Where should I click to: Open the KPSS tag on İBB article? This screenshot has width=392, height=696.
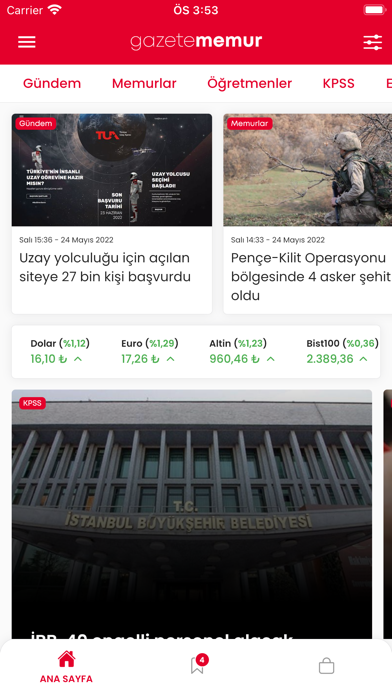(32, 403)
